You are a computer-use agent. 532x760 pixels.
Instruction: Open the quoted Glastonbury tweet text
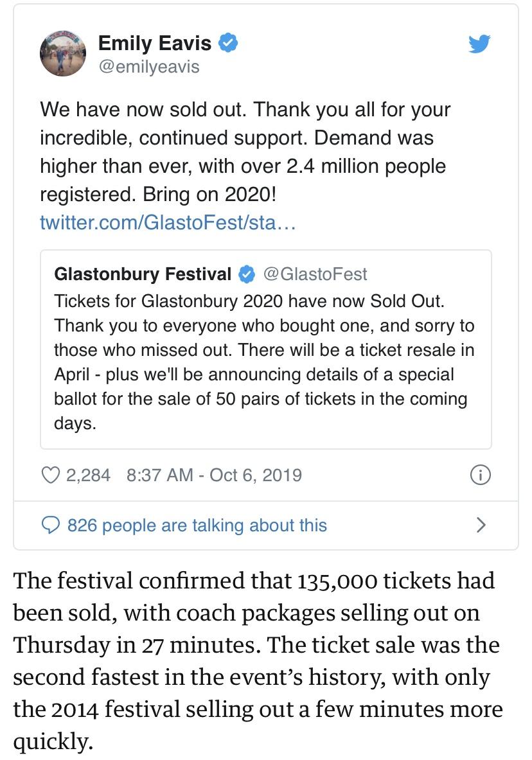coord(264,362)
